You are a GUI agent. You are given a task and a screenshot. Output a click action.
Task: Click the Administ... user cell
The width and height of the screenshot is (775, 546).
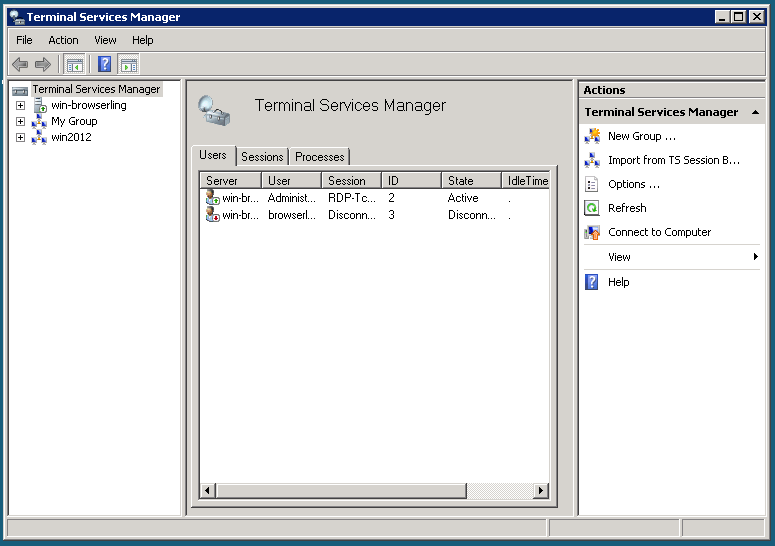(x=292, y=198)
